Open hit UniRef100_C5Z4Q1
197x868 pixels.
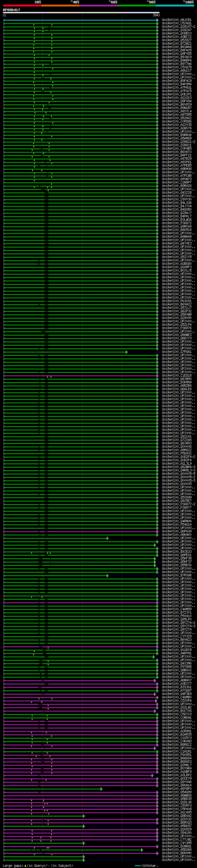[x=177, y=23]
